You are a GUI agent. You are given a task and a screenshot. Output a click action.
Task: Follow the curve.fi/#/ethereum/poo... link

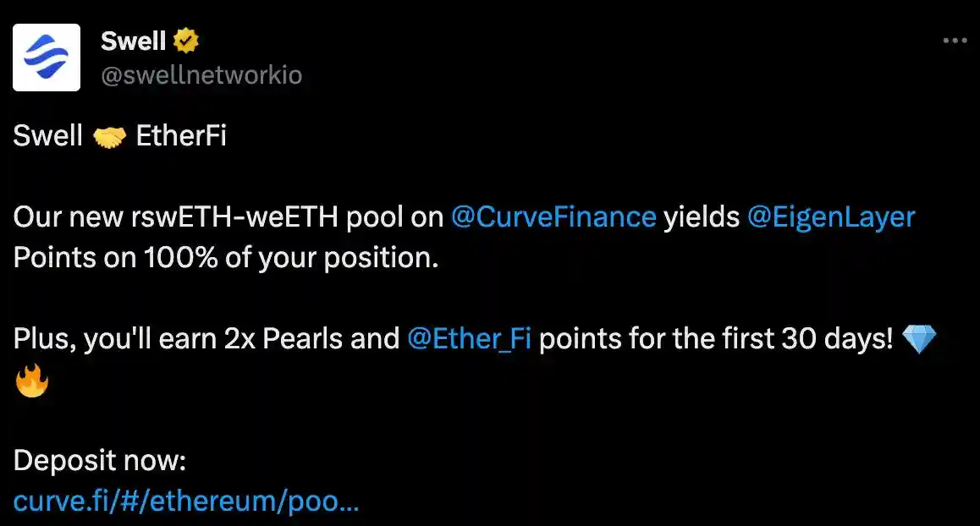coord(186,501)
